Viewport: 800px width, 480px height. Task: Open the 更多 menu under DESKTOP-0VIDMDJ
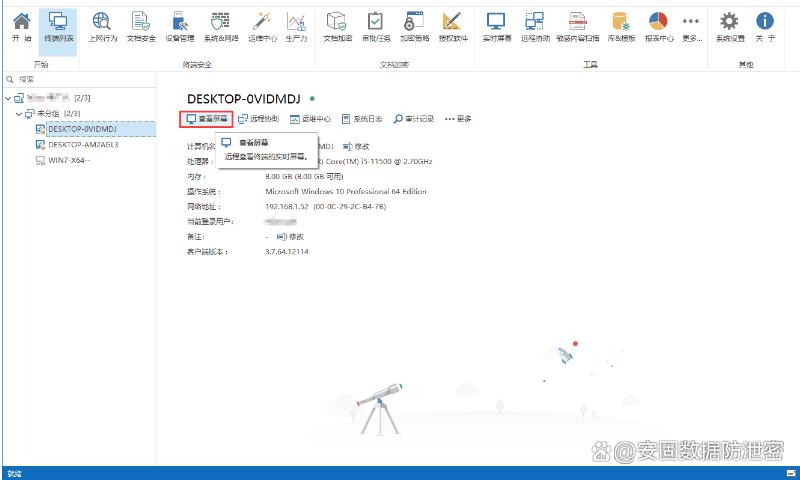point(458,118)
